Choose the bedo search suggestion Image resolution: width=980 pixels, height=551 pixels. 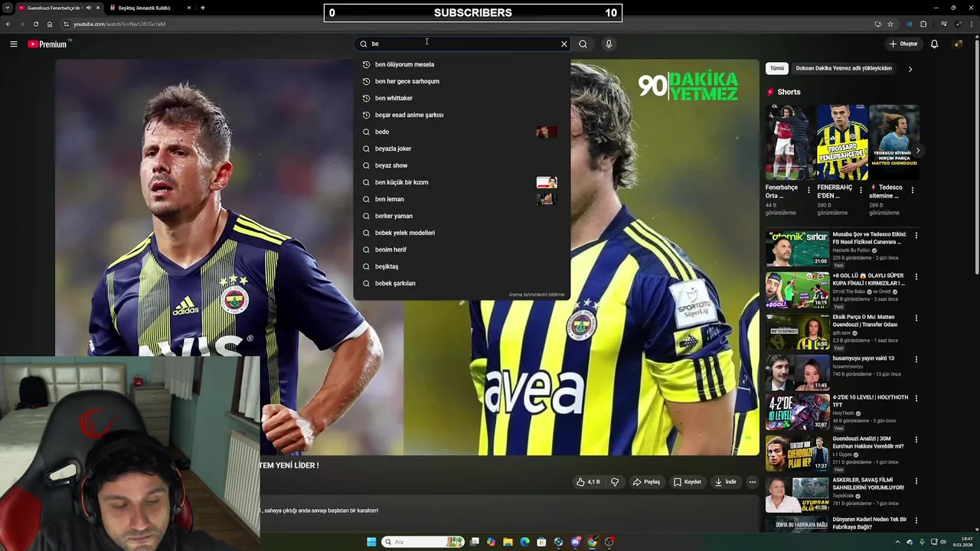click(462, 132)
